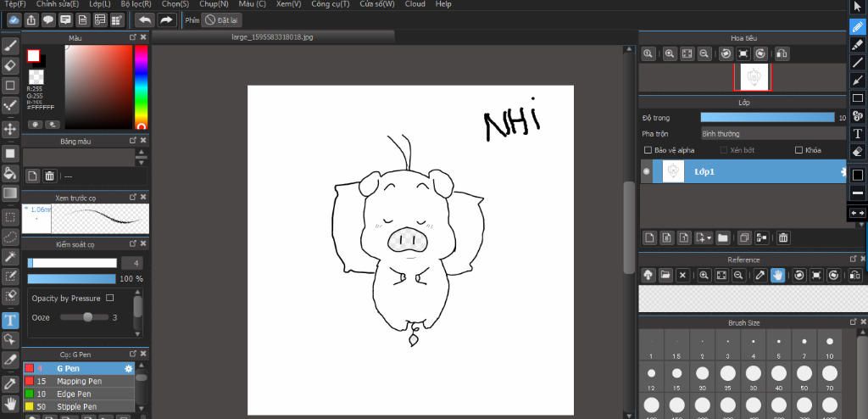Click the export/share icon in top toolbar
Image resolution: width=868 pixels, height=419 pixels.
coord(31,20)
